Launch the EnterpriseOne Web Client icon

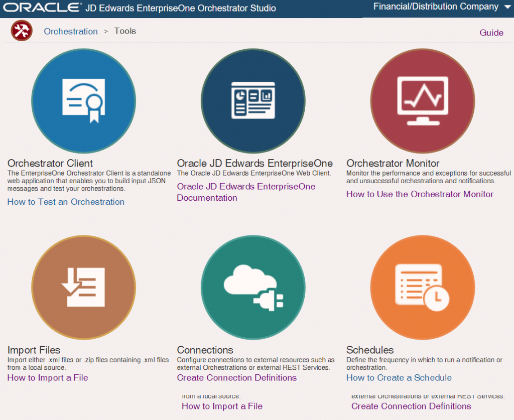253,100
